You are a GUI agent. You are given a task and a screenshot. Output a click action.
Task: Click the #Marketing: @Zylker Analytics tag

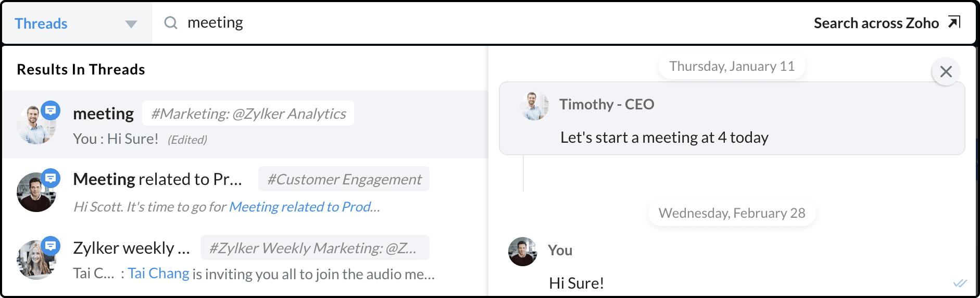point(248,114)
